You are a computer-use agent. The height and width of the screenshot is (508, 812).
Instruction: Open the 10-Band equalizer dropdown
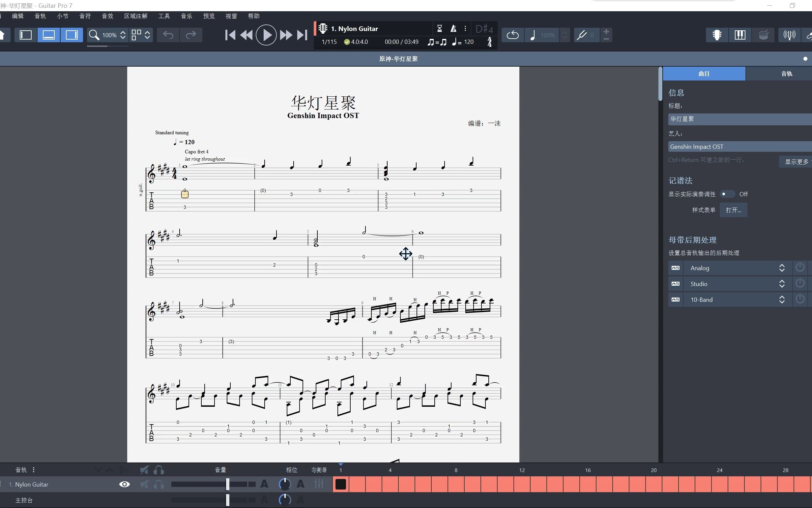point(738,300)
